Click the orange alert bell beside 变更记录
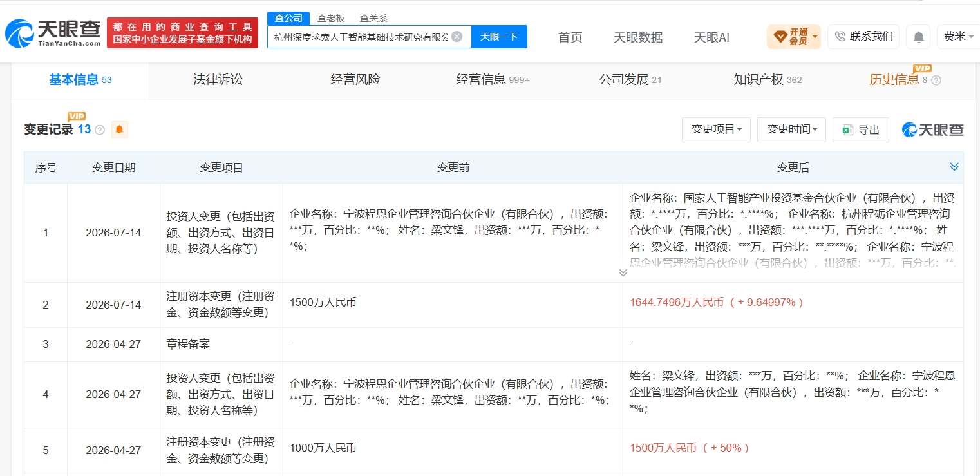Image resolution: width=980 pixels, height=476 pixels. point(119,129)
